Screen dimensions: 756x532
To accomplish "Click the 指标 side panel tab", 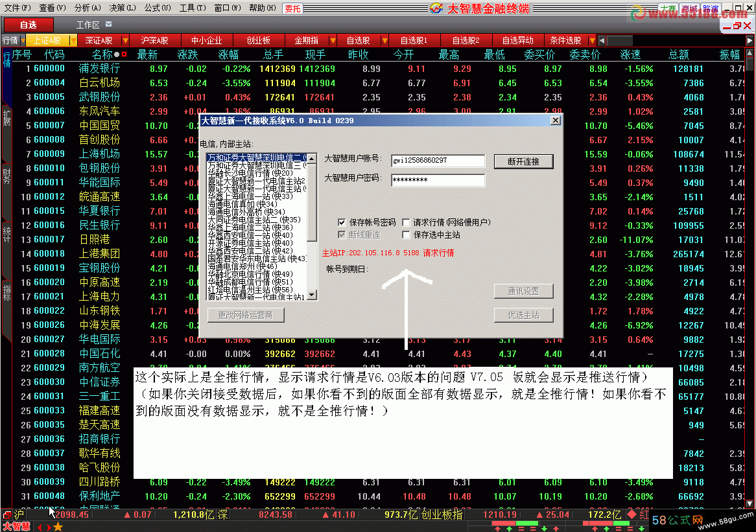I will pos(6,292).
